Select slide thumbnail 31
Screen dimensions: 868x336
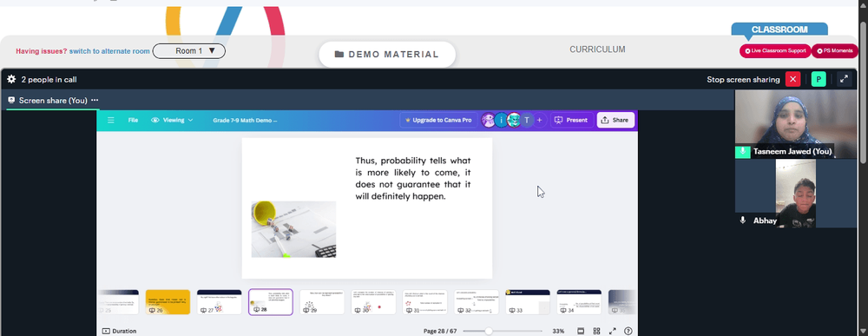click(x=425, y=302)
